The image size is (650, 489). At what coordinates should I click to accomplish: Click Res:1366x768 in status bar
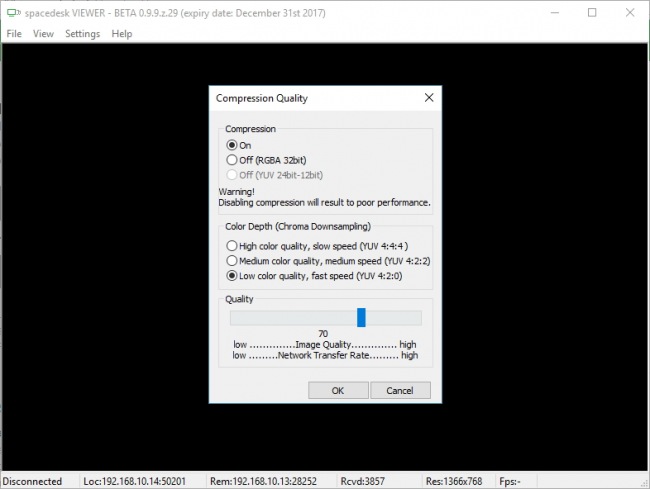point(454,481)
